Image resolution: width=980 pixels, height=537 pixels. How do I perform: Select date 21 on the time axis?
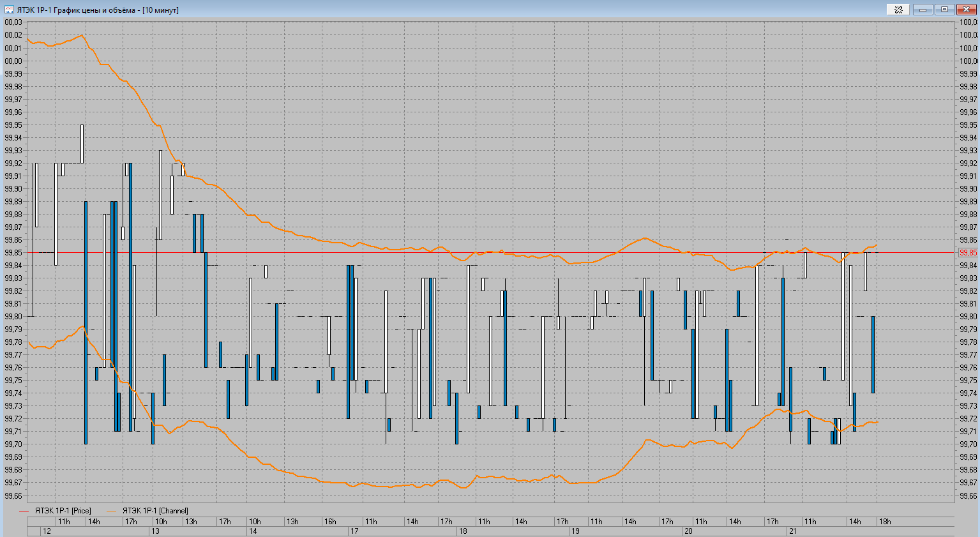point(792,531)
